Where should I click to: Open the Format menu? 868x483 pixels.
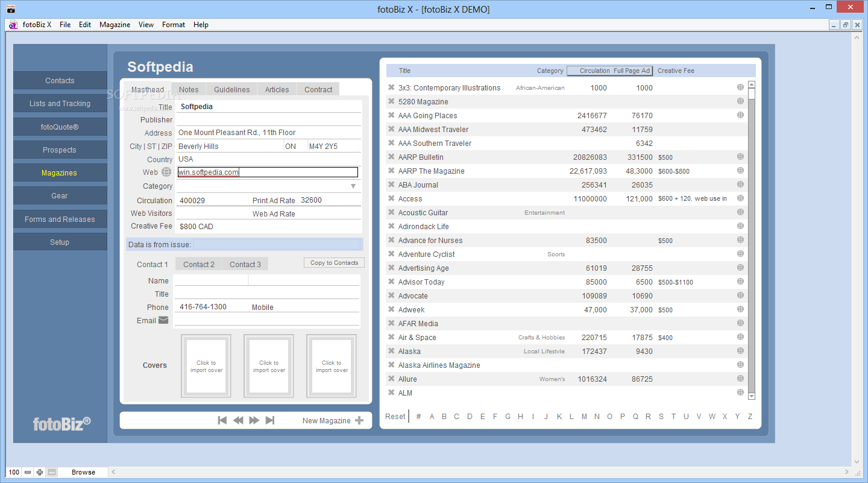[174, 25]
